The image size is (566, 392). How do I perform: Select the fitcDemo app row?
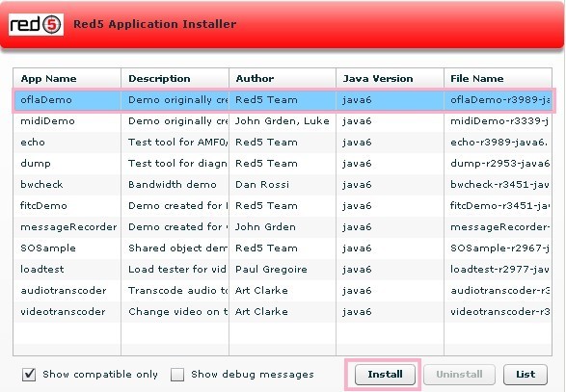tap(283, 206)
